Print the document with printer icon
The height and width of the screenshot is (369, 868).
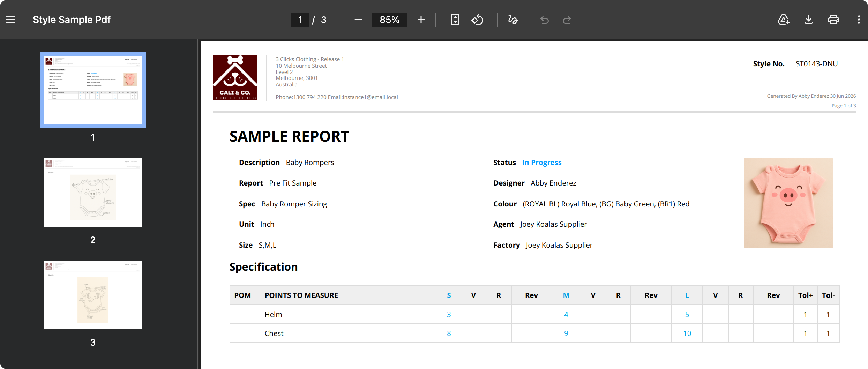(x=834, y=20)
